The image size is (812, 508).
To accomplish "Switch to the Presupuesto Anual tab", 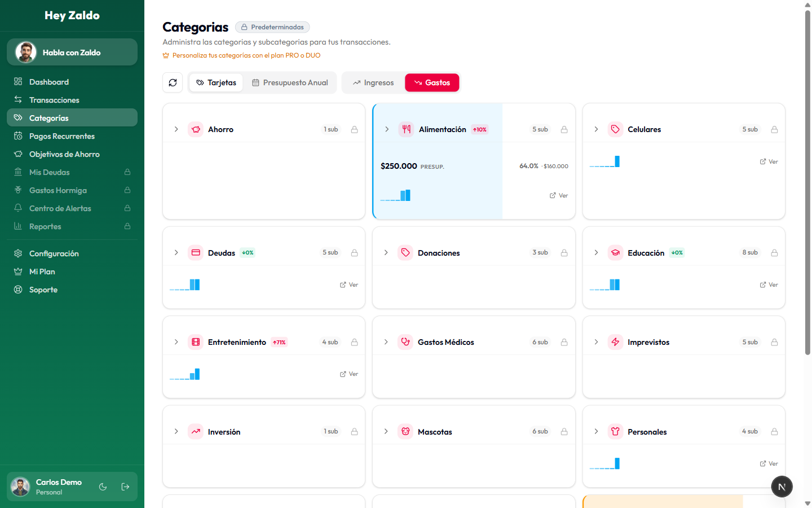I will 290,82.
